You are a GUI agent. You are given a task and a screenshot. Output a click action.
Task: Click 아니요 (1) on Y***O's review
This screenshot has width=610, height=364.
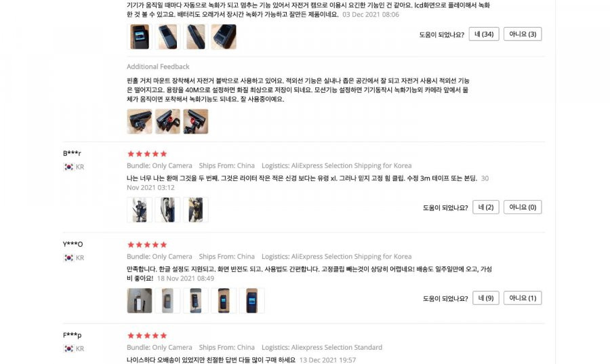click(x=523, y=298)
